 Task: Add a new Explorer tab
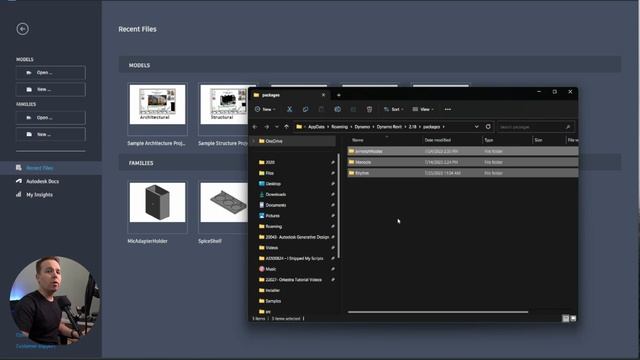point(338,96)
